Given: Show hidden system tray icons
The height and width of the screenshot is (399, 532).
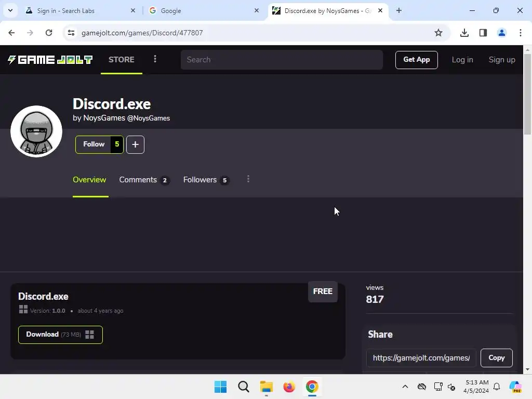Looking at the screenshot, I should [405, 387].
